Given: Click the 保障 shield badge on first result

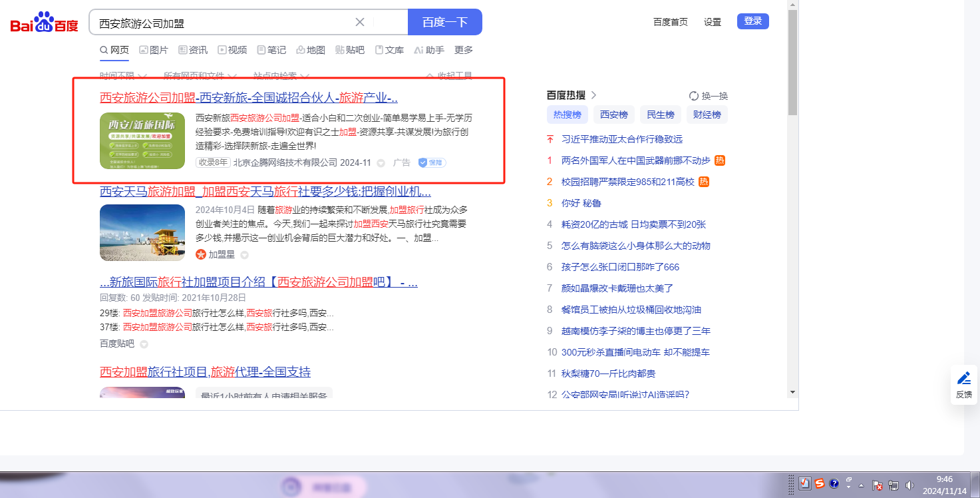Looking at the screenshot, I should (432, 162).
